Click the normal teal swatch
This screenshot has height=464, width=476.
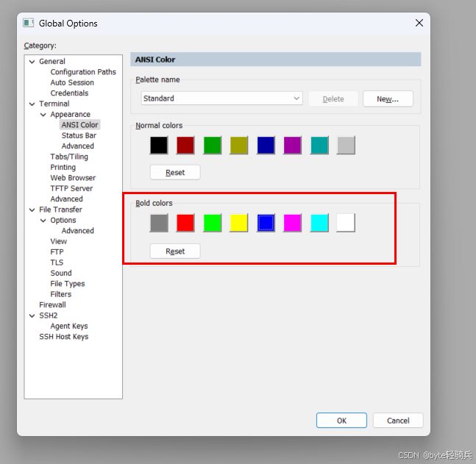[319, 145]
